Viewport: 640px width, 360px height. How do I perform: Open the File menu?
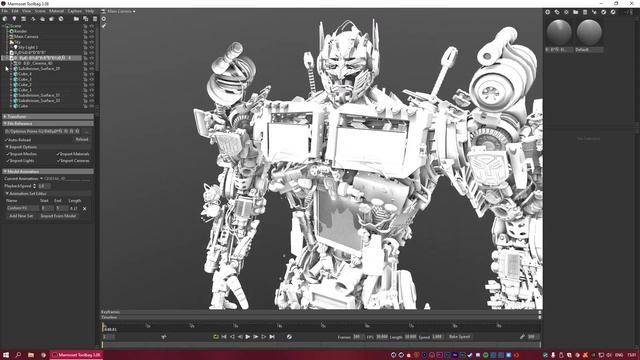click(x=4, y=11)
